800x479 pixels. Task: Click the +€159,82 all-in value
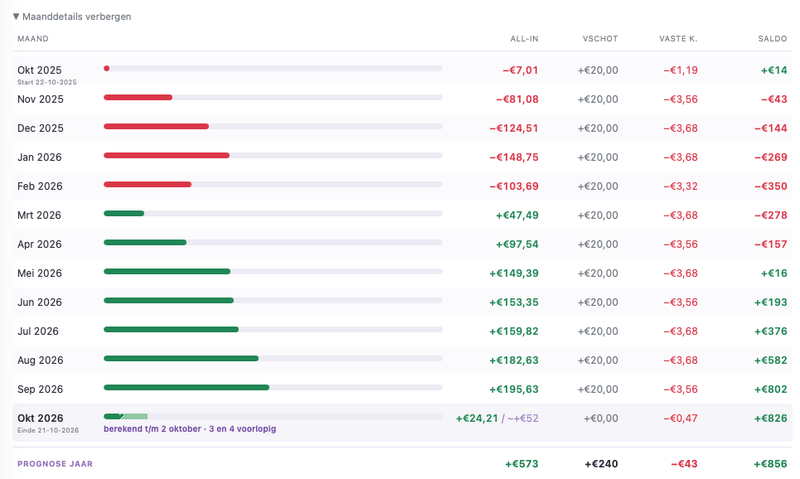514,332
